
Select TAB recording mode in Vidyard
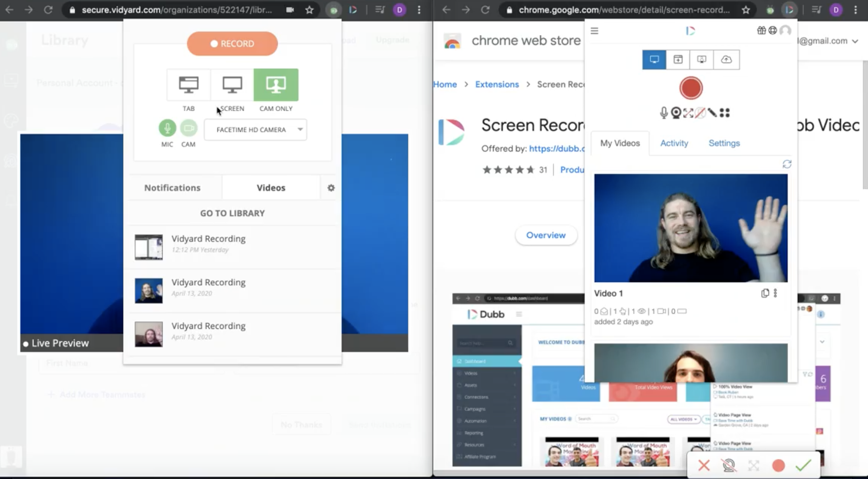click(188, 84)
